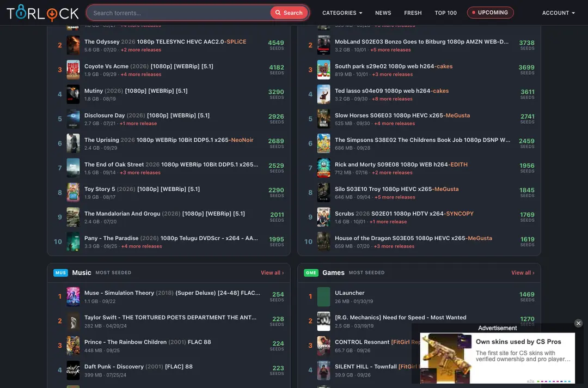This screenshot has height=388, width=588.
Task: Click Muse Simulation Theory album cover
Action: 73,296
